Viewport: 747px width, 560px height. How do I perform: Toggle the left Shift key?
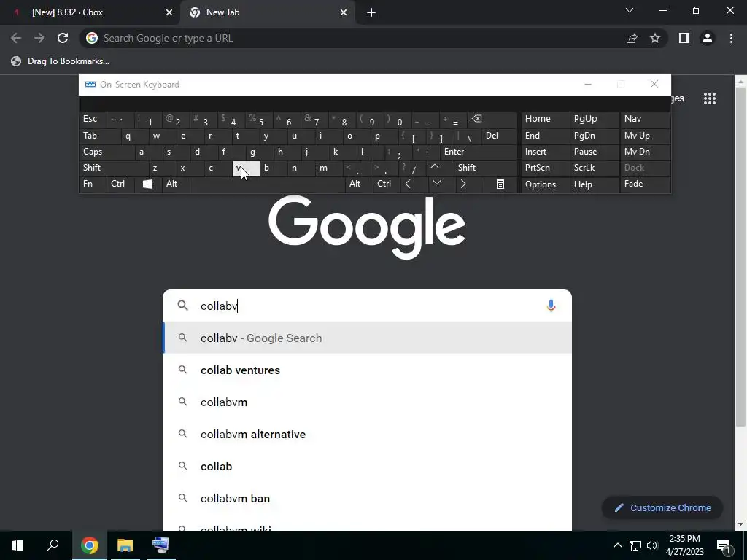pos(114,168)
